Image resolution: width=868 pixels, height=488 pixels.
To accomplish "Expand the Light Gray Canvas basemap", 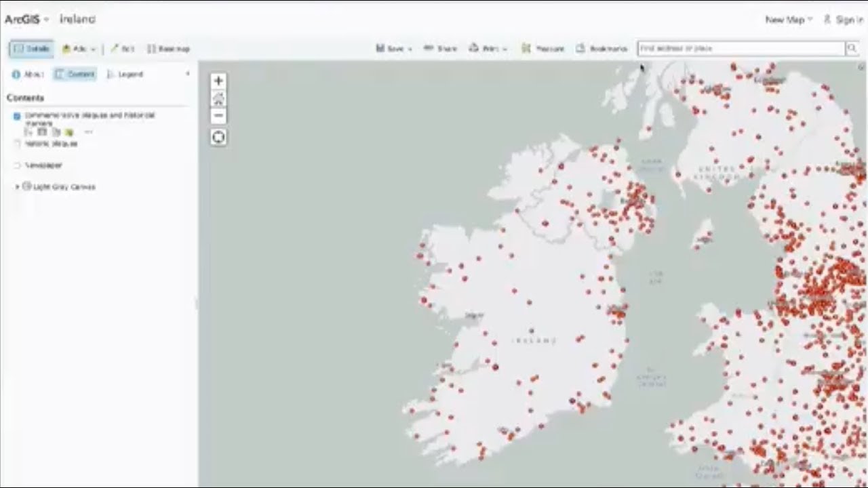I will [x=18, y=186].
